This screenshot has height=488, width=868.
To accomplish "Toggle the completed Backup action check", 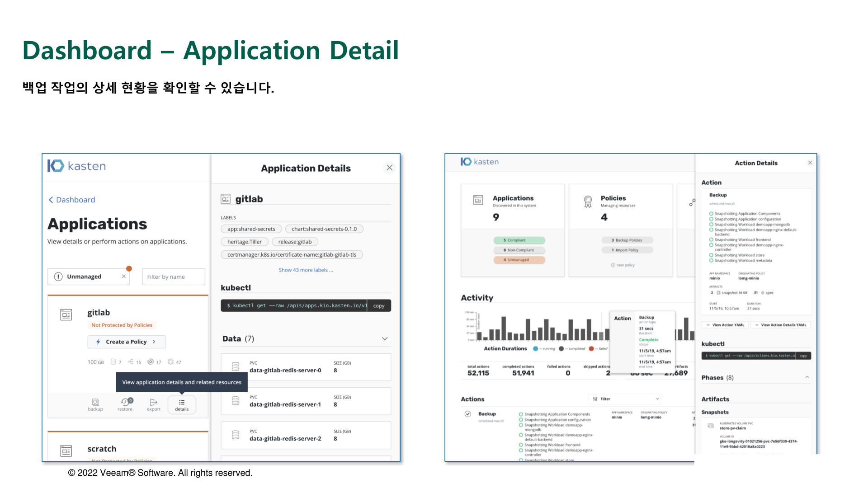I will pyautogui.click(x=468, y=414).
